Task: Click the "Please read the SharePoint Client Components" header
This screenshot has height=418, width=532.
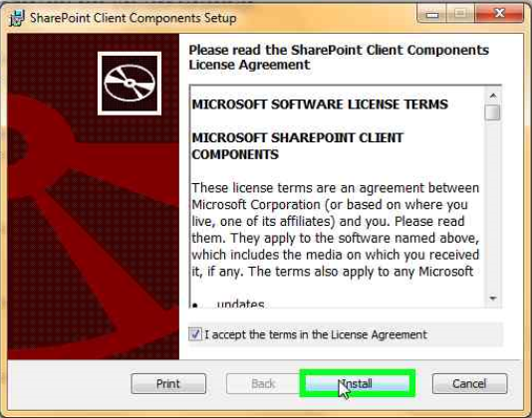Action: (339, 50)
